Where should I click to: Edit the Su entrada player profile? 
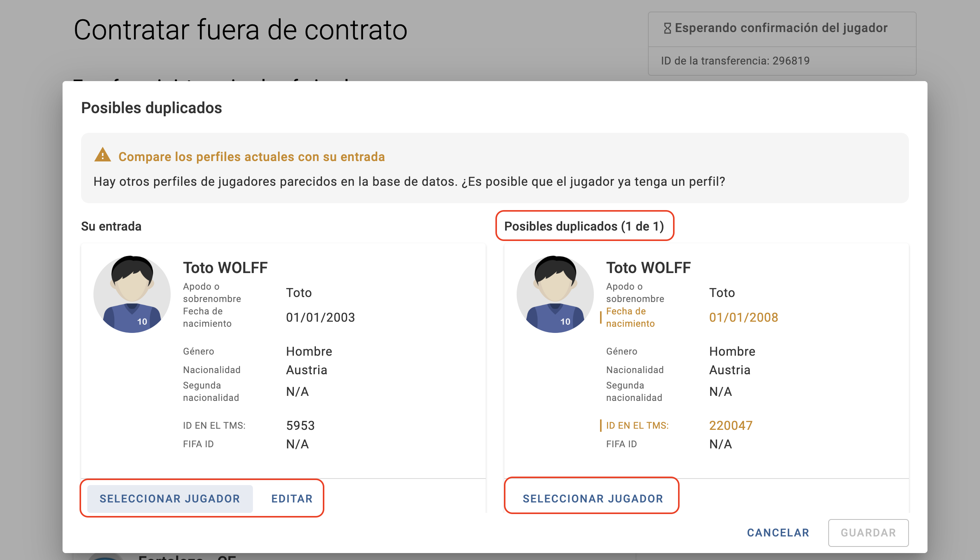tap(292, 499)
